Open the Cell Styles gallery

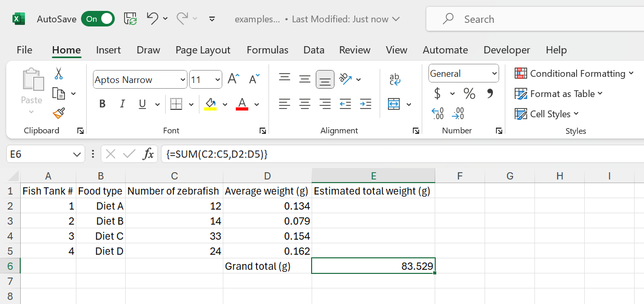[546, 114]
